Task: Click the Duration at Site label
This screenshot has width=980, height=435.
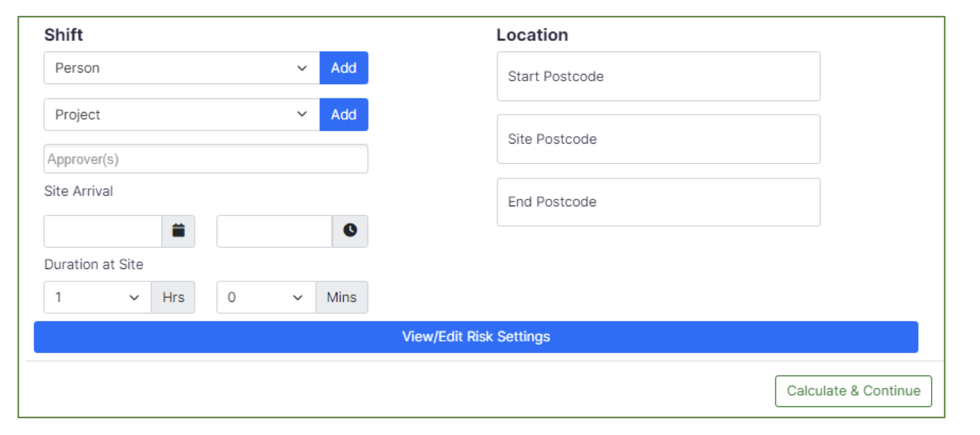Action: (94, 264)
